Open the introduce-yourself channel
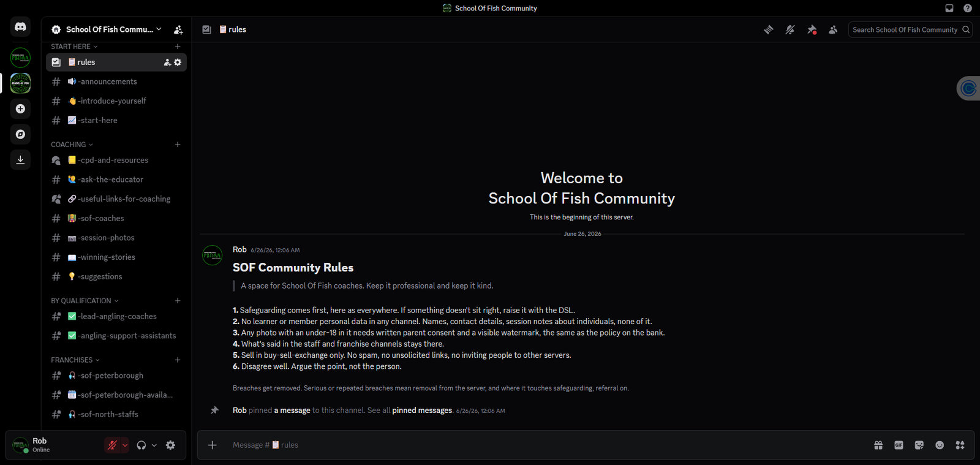The width and height of the screenshot is (980, 465). tap(116, 101)
